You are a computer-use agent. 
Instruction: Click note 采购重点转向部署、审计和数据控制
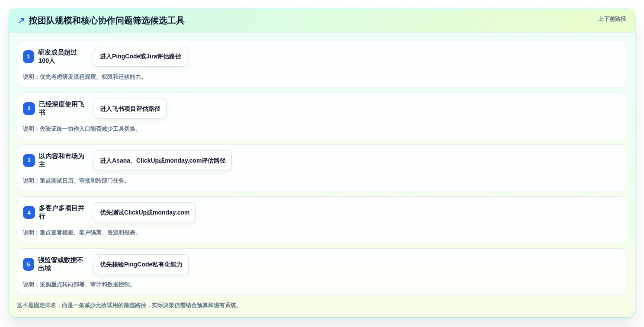pyautogui.click(x=79, y=285)
